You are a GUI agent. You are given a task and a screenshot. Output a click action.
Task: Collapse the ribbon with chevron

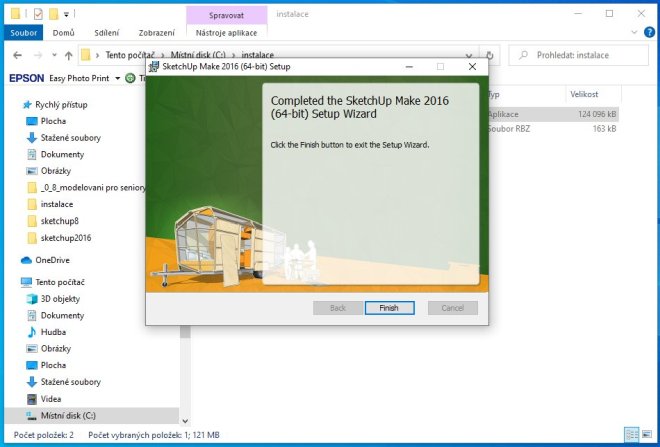click(635, 32)
